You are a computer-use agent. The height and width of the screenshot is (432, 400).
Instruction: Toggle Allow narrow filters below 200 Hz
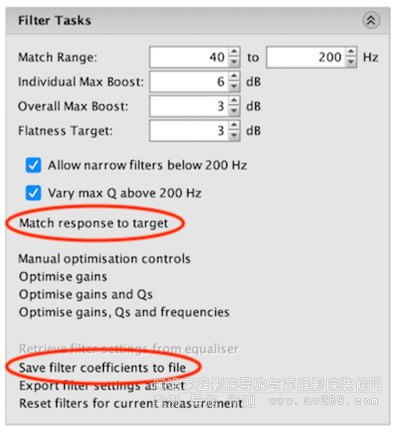coord(33,165)
